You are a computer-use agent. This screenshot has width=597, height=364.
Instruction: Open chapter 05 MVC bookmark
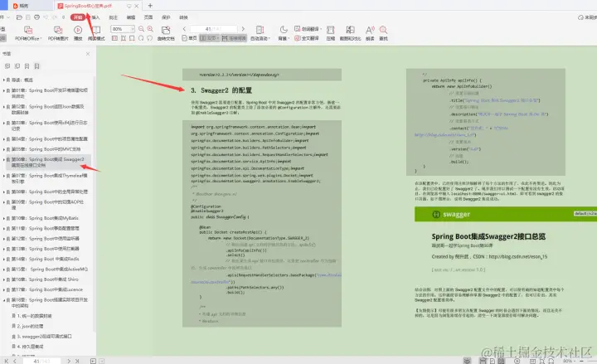click(46, 149)
